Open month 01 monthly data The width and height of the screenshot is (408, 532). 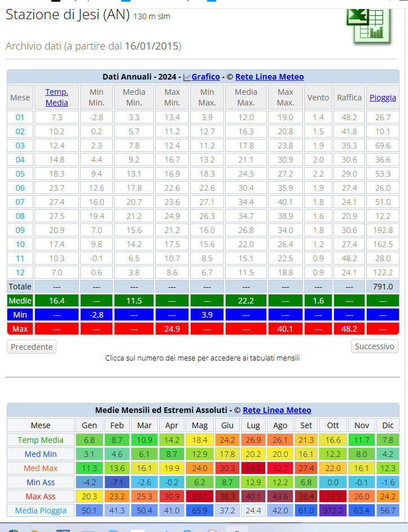coord(20,117)
